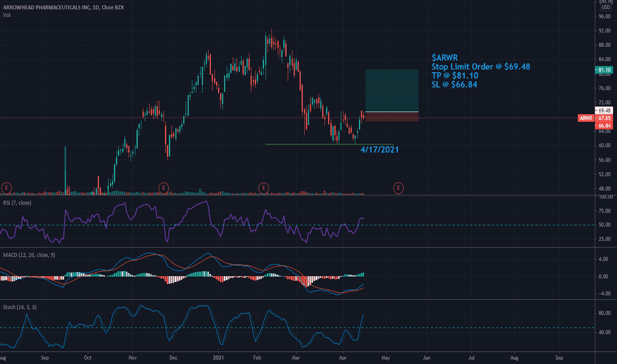Select the green horizontal support line
Viewport: 617px width, 364px height.
(x=330, y=144)
